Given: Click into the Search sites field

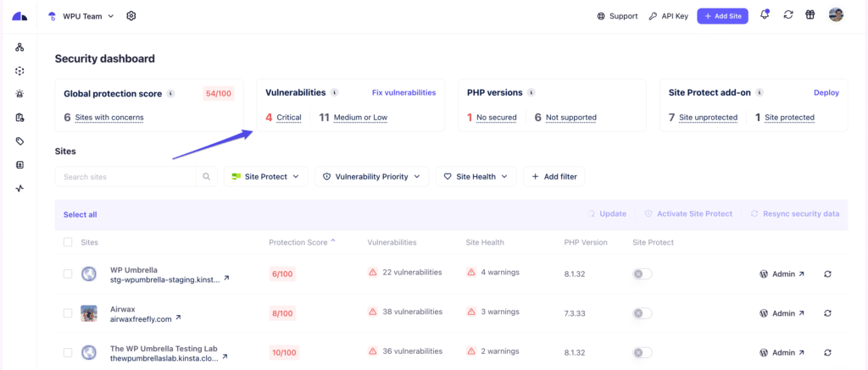Looking at the screenshot, I should [125, 177].
